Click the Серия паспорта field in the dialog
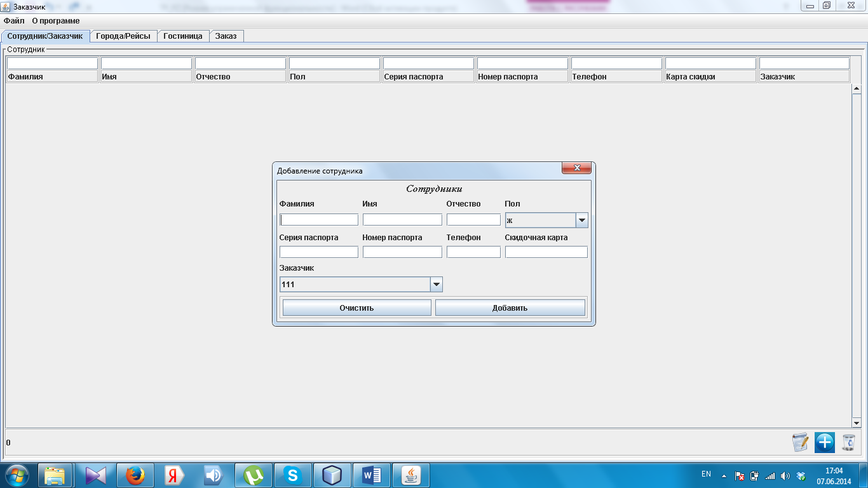 pyautogui.click(x=319, y=252)
